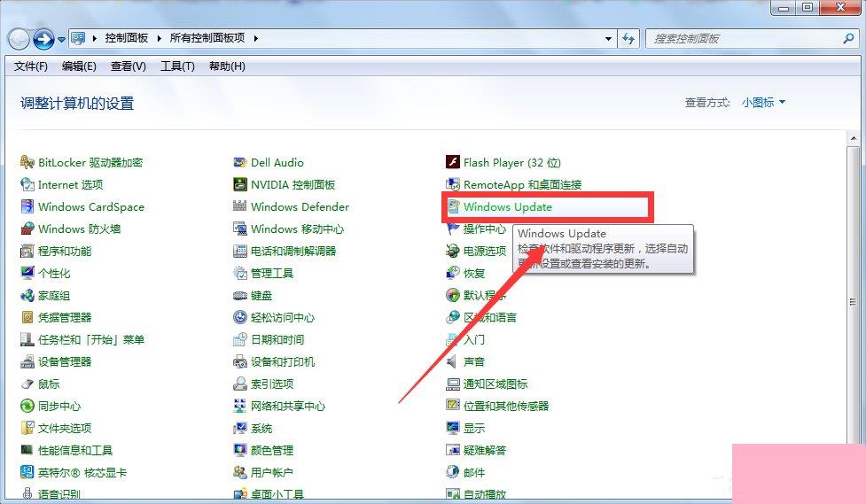This screenshot has height=504, width=866.
Task: Click the forward navigation arrow button
Action: tap(43, 39)
